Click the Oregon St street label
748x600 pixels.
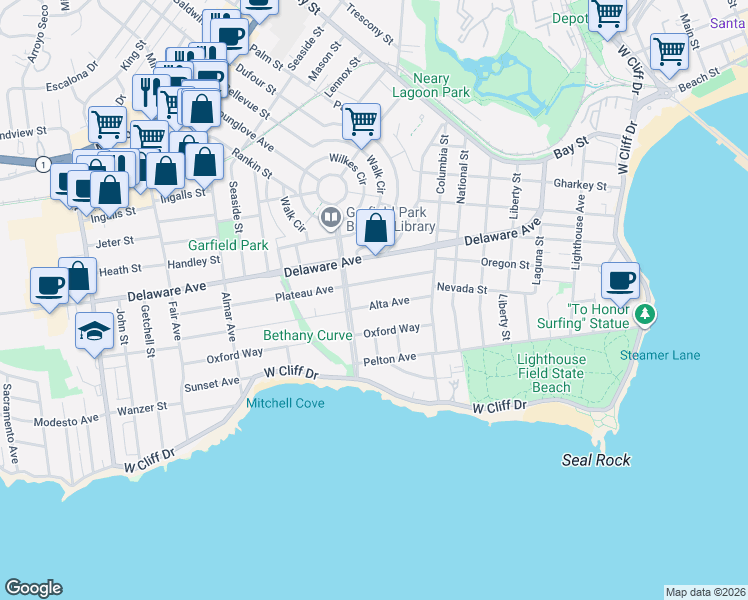(505, 263)
